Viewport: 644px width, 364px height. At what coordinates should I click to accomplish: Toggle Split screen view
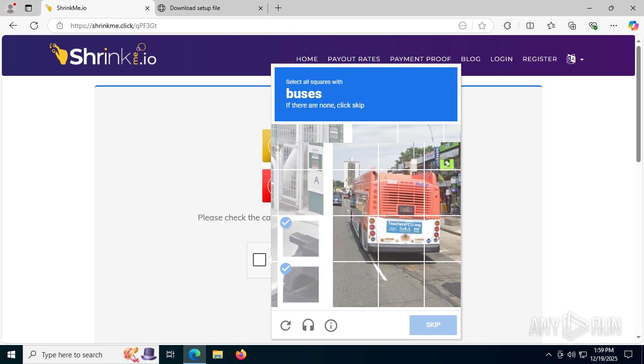pos(530,26)
